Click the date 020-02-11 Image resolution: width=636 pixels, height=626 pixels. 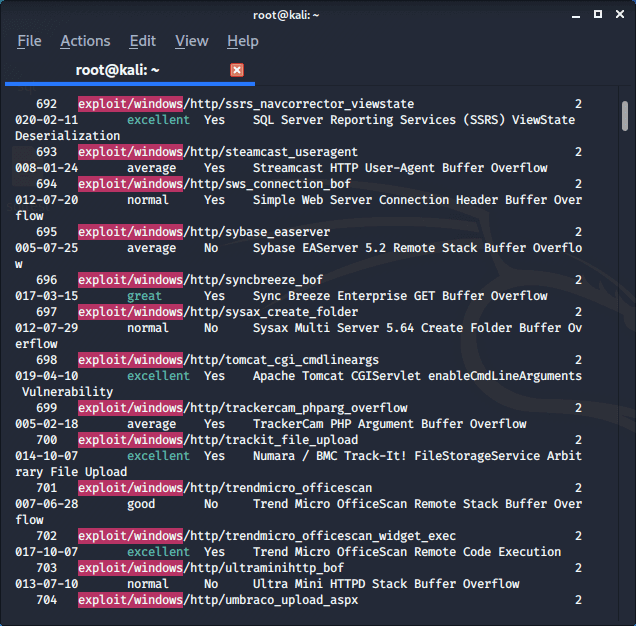coord(47,120)
